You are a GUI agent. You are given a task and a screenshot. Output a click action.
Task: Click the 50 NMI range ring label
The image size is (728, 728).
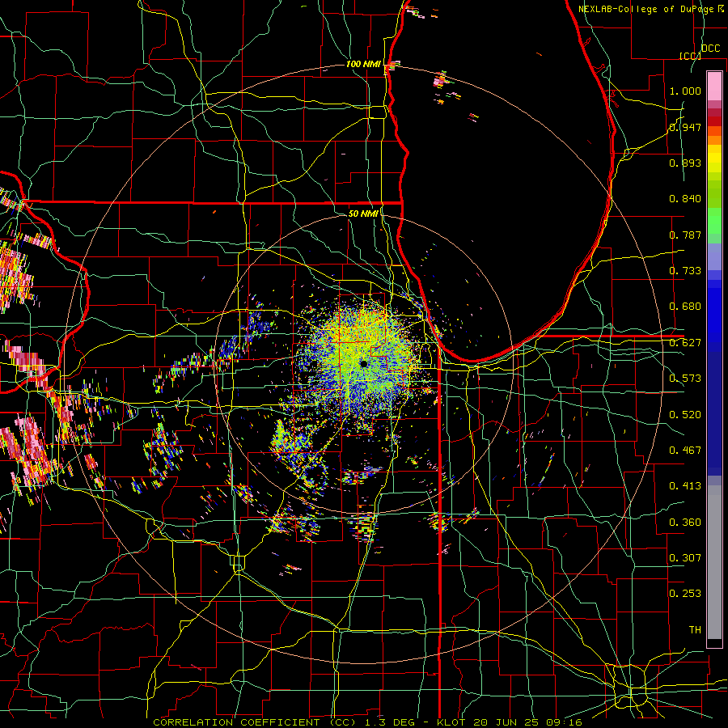(363, 214)
